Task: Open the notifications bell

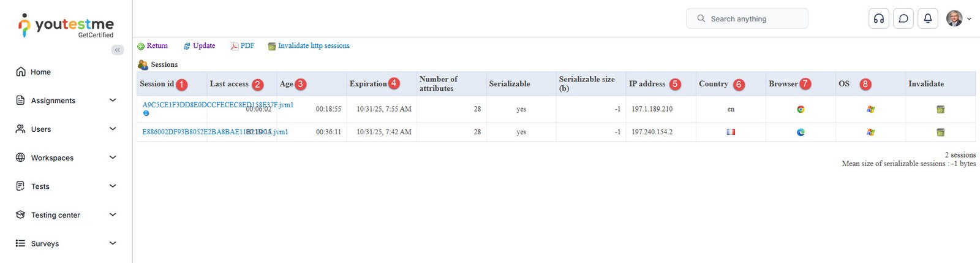Action: tap(928, 18)
